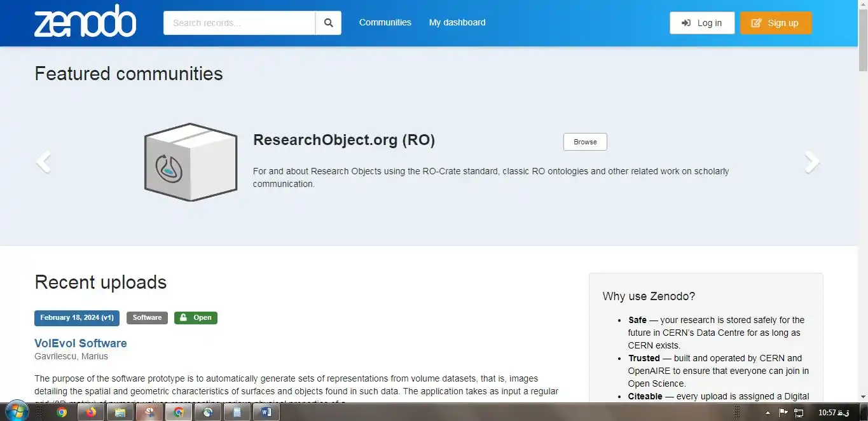Viewport: 868px width, 421px height.
Task: Open My dashboard in the header
Action: [x=457, y=22]
